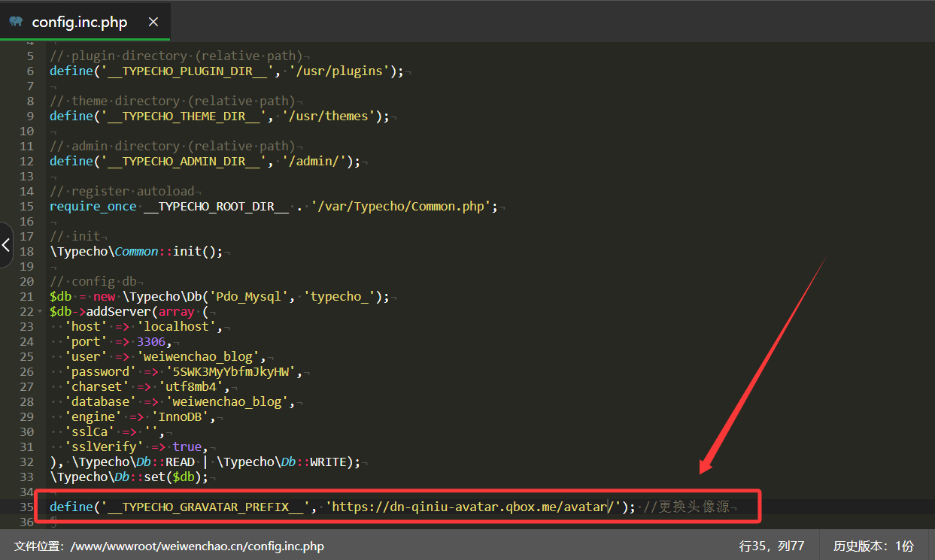This screenshot has height=560, width=935.
Task: Expand the left side panel arrow handle
Action: 6,244
